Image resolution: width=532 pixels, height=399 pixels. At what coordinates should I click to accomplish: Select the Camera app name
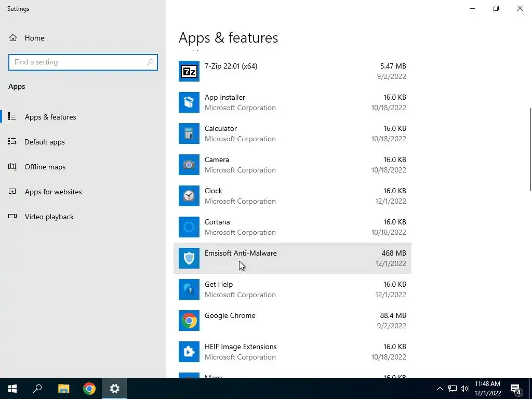tap(217, 160)
